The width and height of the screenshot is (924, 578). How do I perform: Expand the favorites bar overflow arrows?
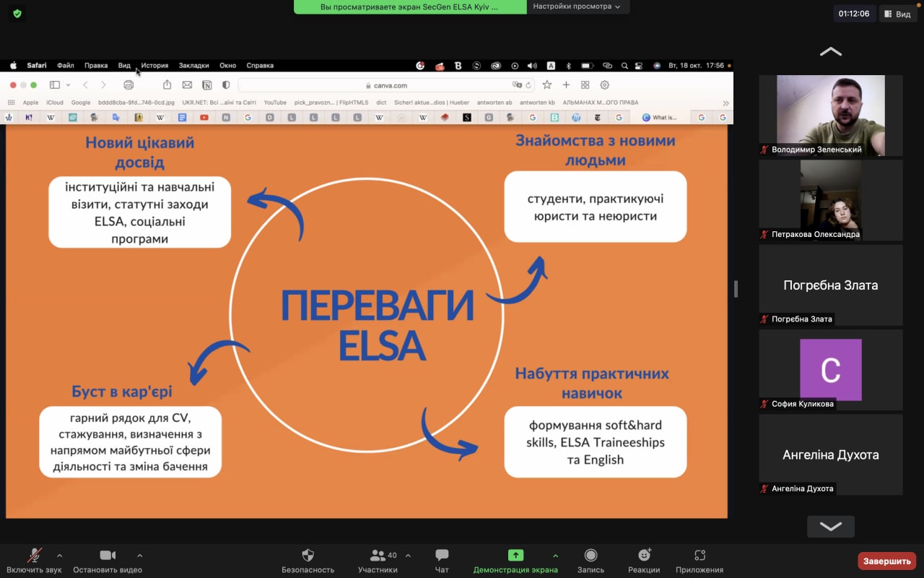[725, 103]
